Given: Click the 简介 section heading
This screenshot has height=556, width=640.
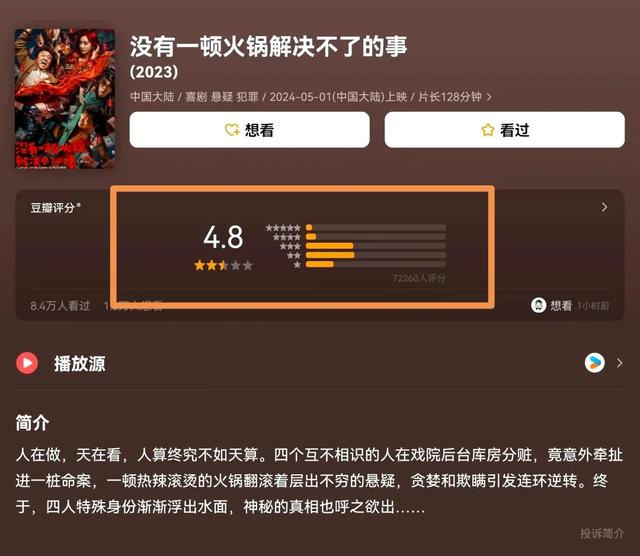Looking at the screenshot, I should coord(32,423).
